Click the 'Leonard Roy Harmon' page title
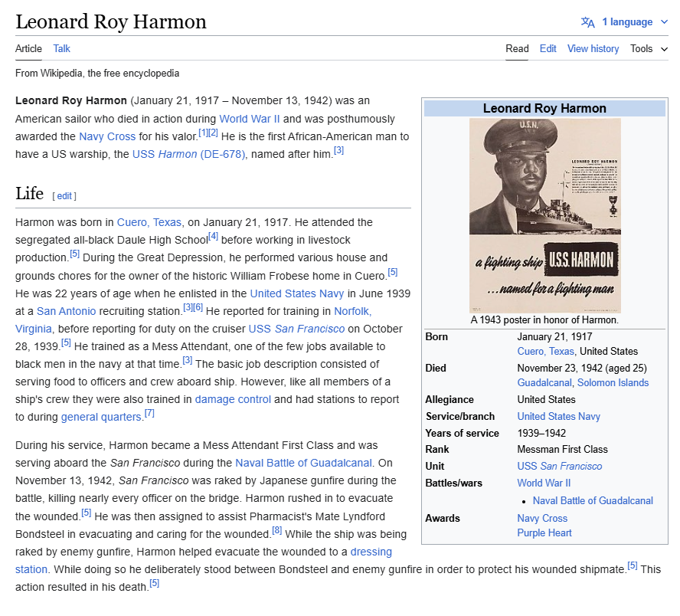The width and height of the screenshot is (680, 616). pyautogui.click(x=111, y=21)
